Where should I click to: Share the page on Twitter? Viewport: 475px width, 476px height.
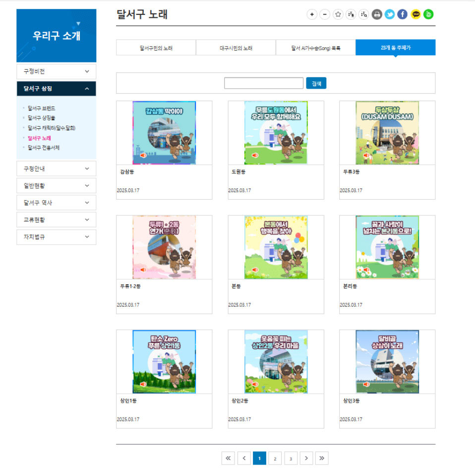(x=390, y=14)
